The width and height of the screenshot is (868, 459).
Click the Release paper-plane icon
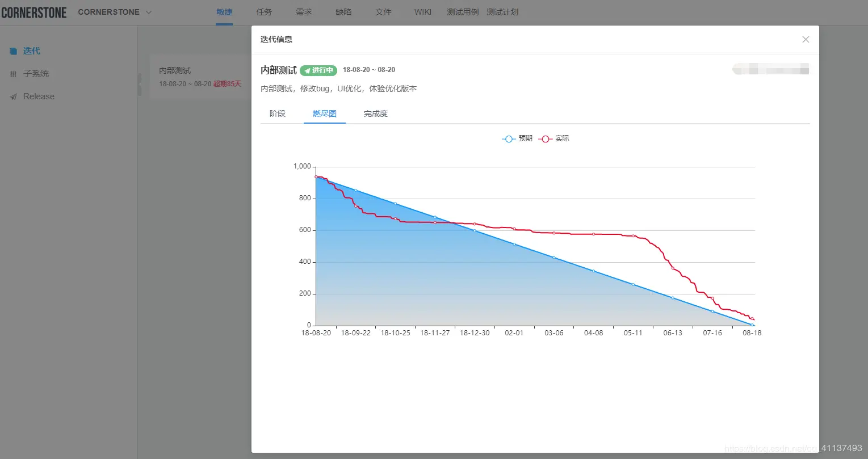[14, 96]
